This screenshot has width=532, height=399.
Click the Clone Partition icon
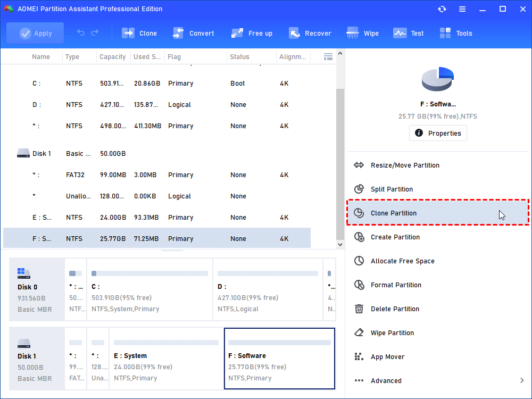point(359,213)
